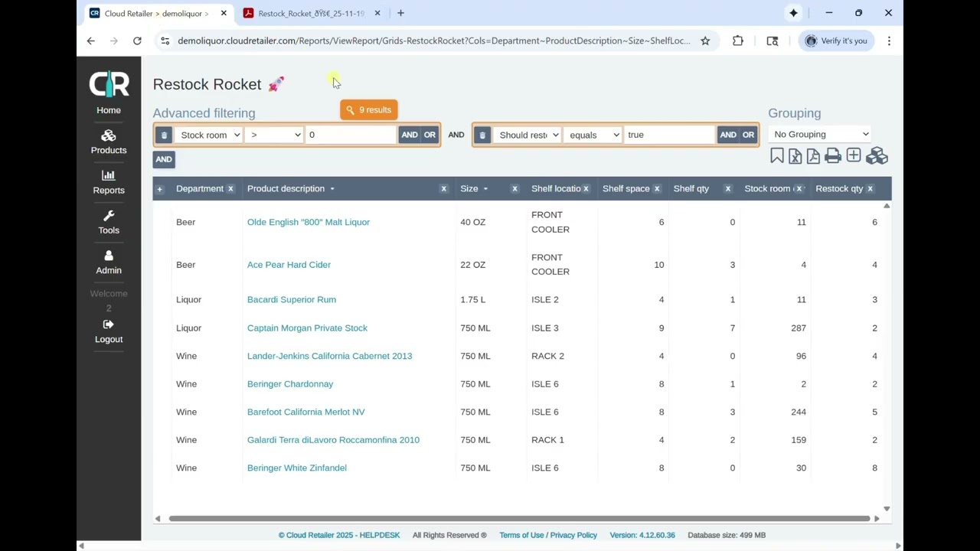980x551 pixels.
Task: Remove the Department column
Action: coord(230,189)
